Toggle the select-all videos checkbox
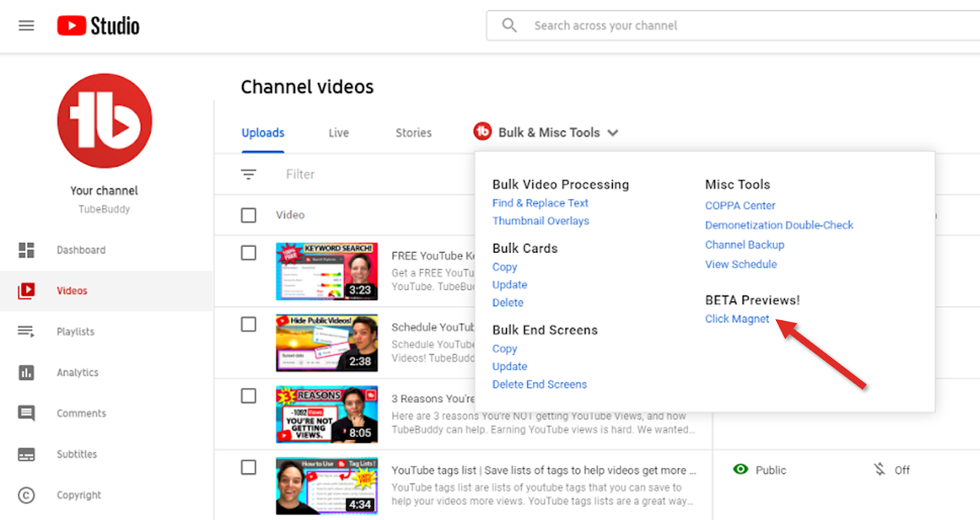Viewport: 980px width, 520px height. 249,215
